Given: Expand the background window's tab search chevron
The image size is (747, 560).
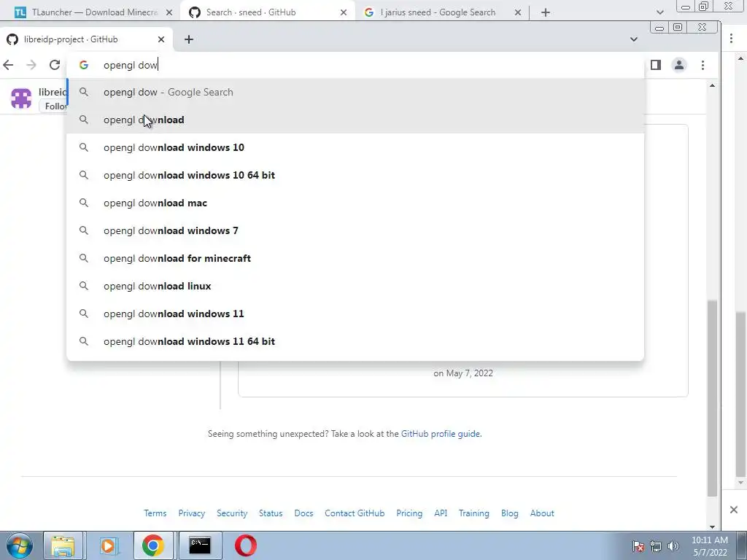Looking at the screenshot, I should 659,12.
